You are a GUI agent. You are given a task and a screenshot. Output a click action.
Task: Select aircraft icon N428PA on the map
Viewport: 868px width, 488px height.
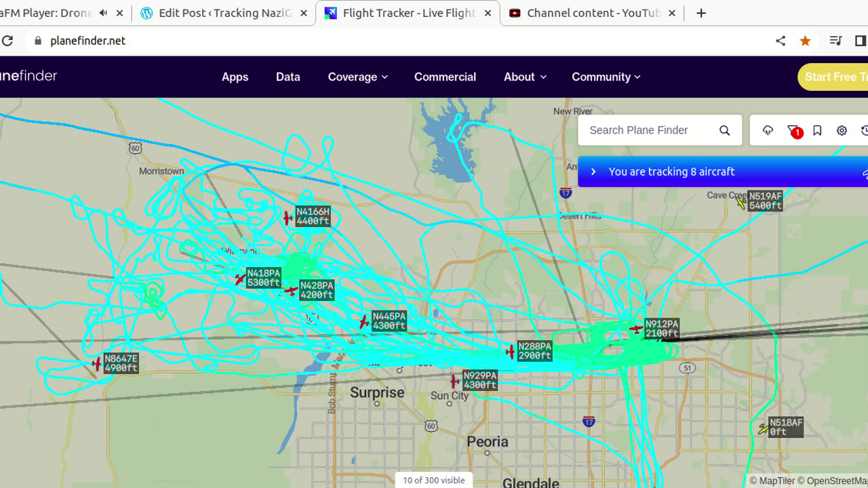[292, 291]
